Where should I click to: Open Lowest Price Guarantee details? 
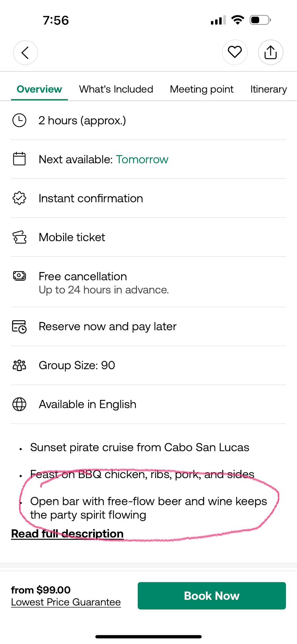[66, 602]
